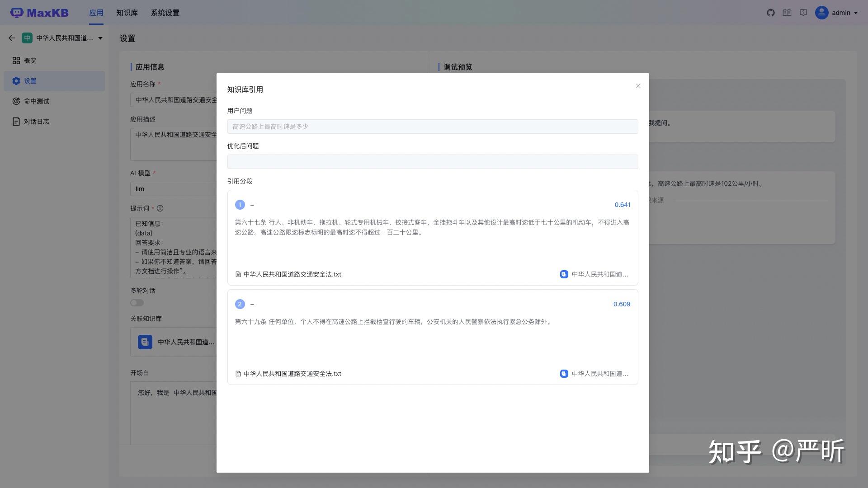Open 命中测试 from the sidebar
The width and height of the screenshot is (868, 488).
click(x=36, y=101)
